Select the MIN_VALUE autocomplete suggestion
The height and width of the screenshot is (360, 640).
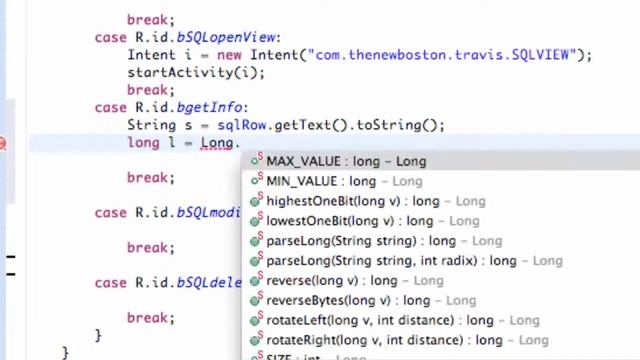tap(441, 181)
